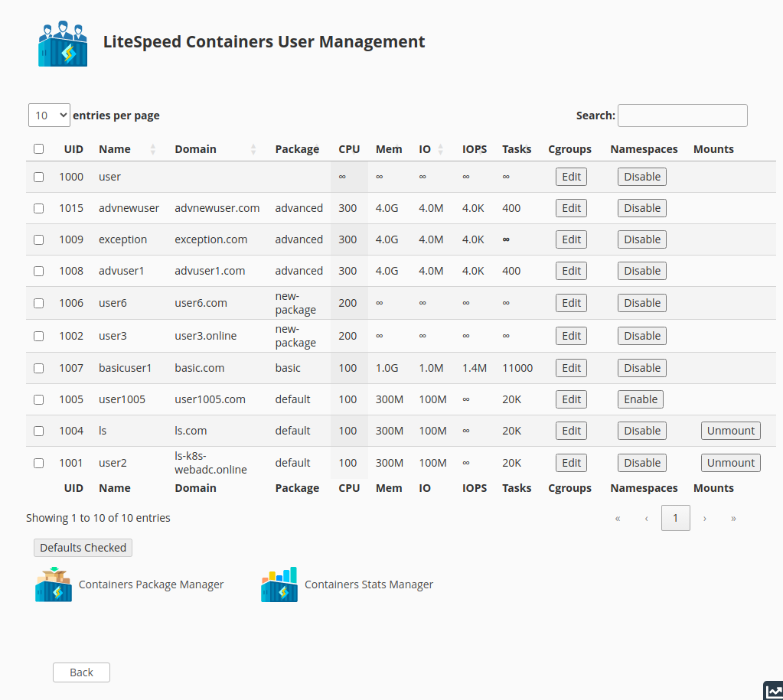Click inside the Search field
This screenshot has height=700, width=783.
click(681, 115)
